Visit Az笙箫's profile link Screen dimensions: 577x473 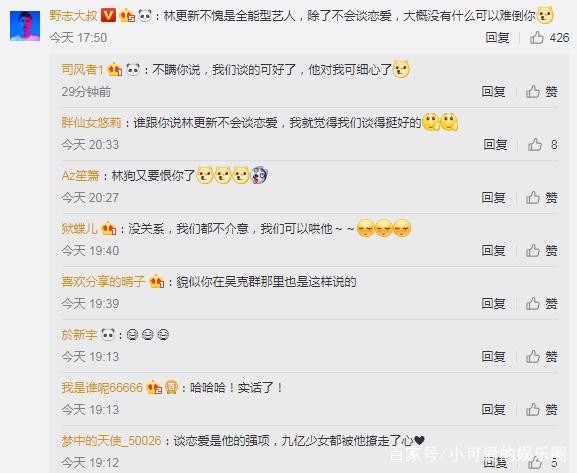pyautogui.click(x=80, y=176)
